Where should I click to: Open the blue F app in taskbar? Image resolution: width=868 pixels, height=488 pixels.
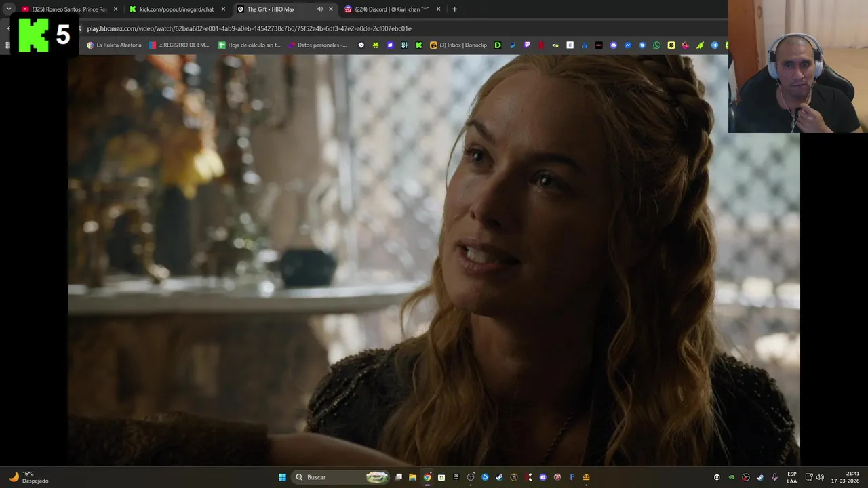pyautogui.click(x=572, y=477)
